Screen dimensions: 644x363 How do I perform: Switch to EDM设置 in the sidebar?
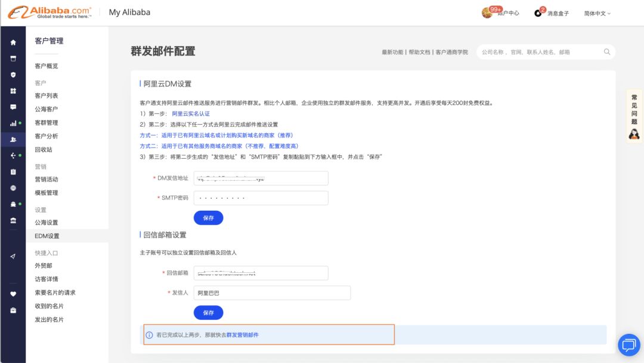click(47, 235)
